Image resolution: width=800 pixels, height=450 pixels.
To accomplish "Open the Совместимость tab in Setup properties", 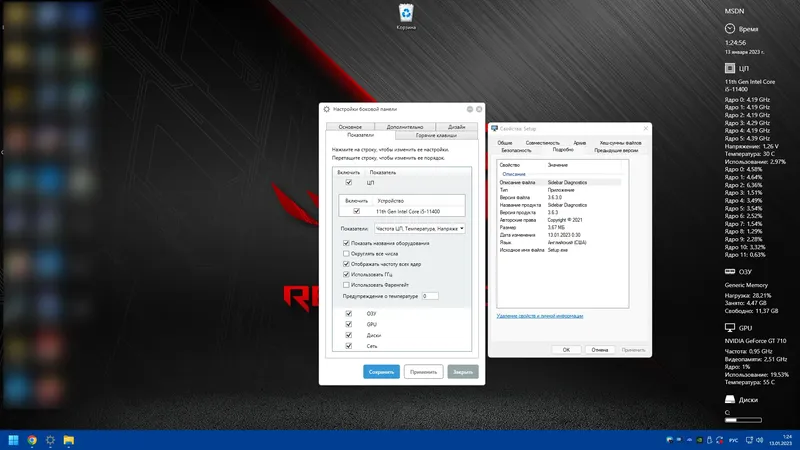I will point(542,143).
